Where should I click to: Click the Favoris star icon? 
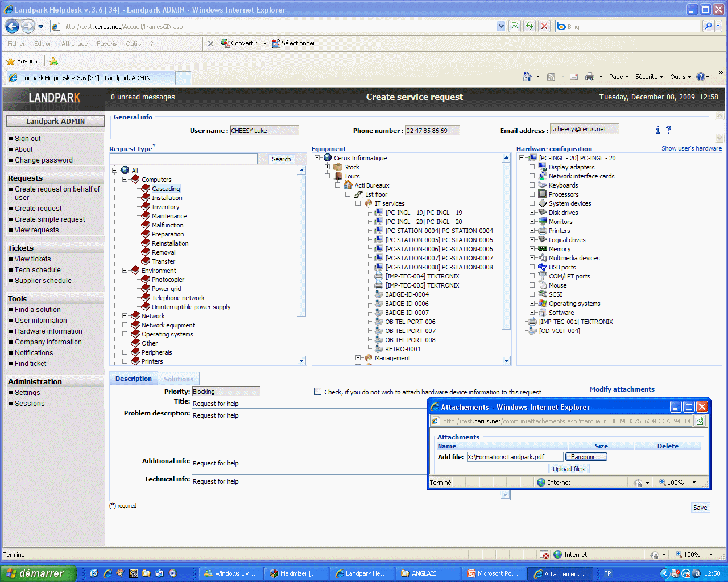(x=10, y=61)
